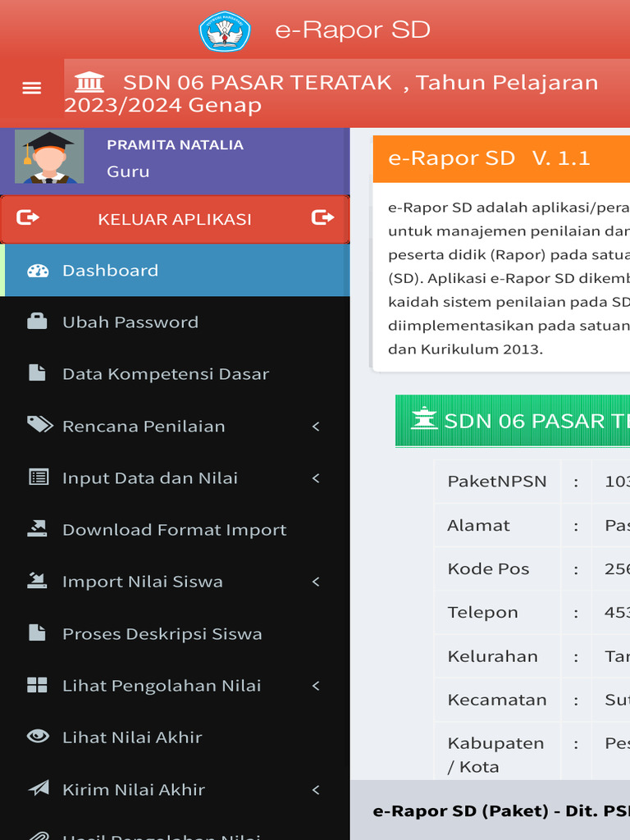Click the Tahun Pelajaran 2023/2024 Genap heading
Viewport: 630px width, 840px height.
[x=331, y=94]
